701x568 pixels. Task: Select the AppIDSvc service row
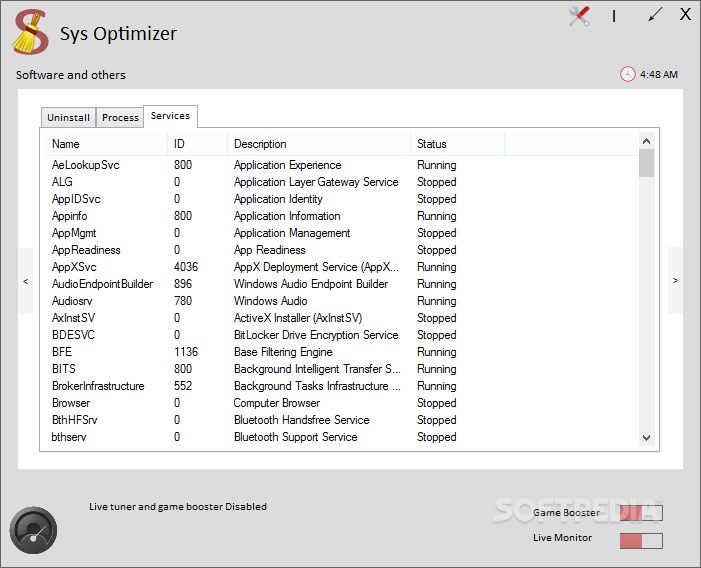coord(342,199)
